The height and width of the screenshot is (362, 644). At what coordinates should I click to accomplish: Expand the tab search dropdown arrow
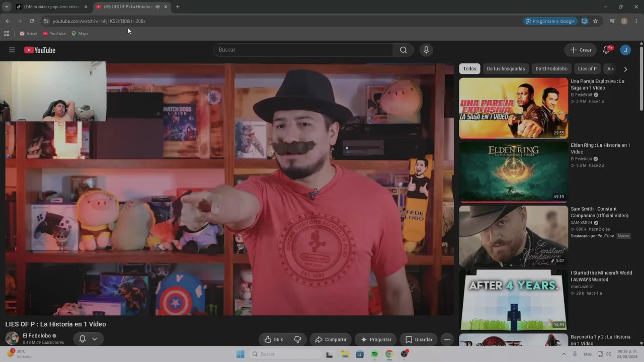[7, 7]
